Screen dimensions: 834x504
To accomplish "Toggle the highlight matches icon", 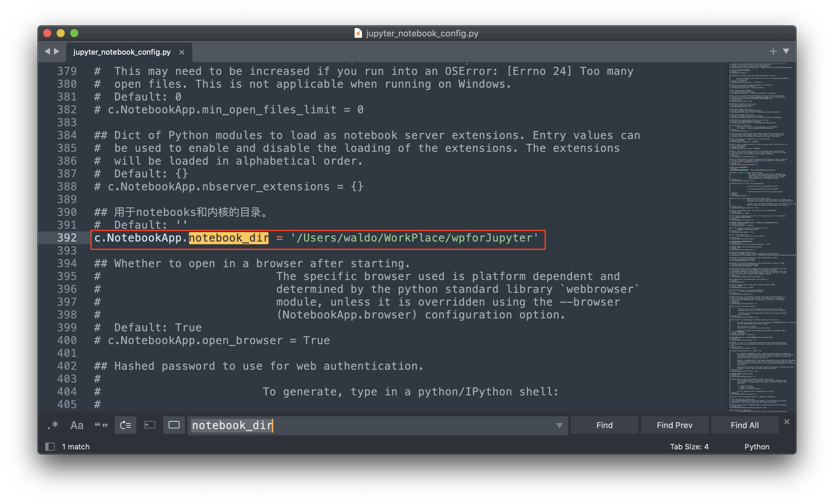I will coord(174,425).
